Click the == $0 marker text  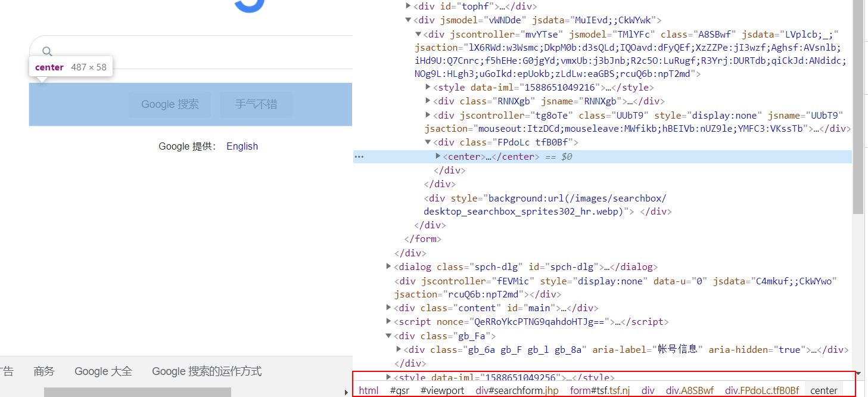click(558, 157)
